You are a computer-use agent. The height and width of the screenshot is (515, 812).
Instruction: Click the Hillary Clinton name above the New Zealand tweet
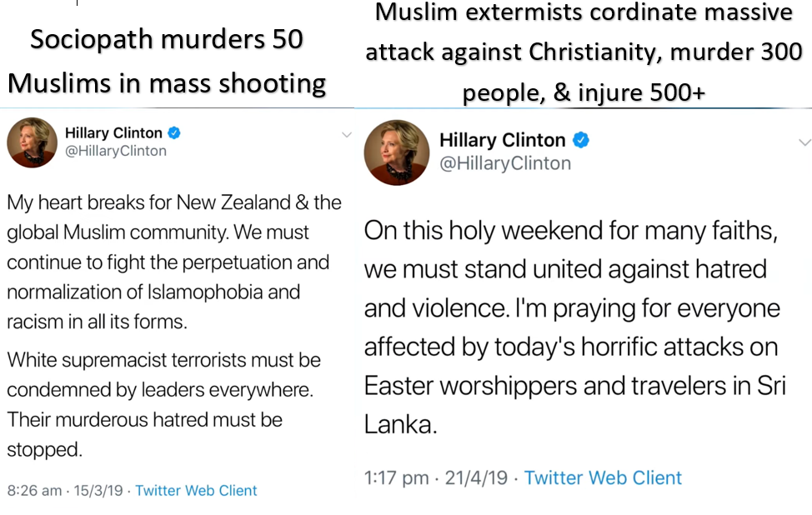pos(113,132)
